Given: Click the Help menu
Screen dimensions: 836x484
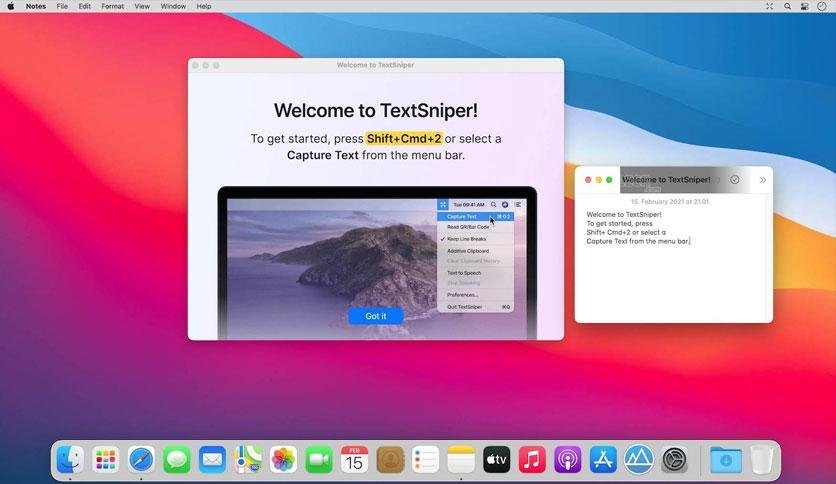Looking at the screenshot, I should 203,6.
